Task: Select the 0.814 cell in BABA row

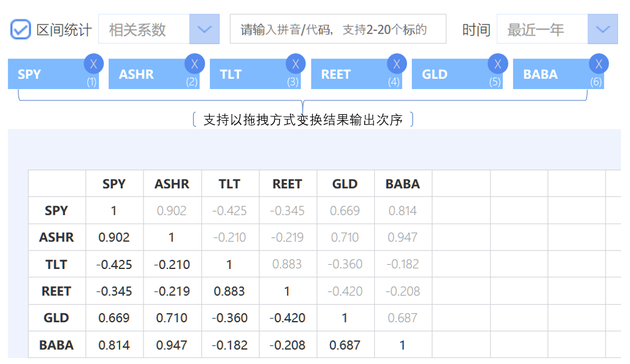Action: (x=114, y=345)
